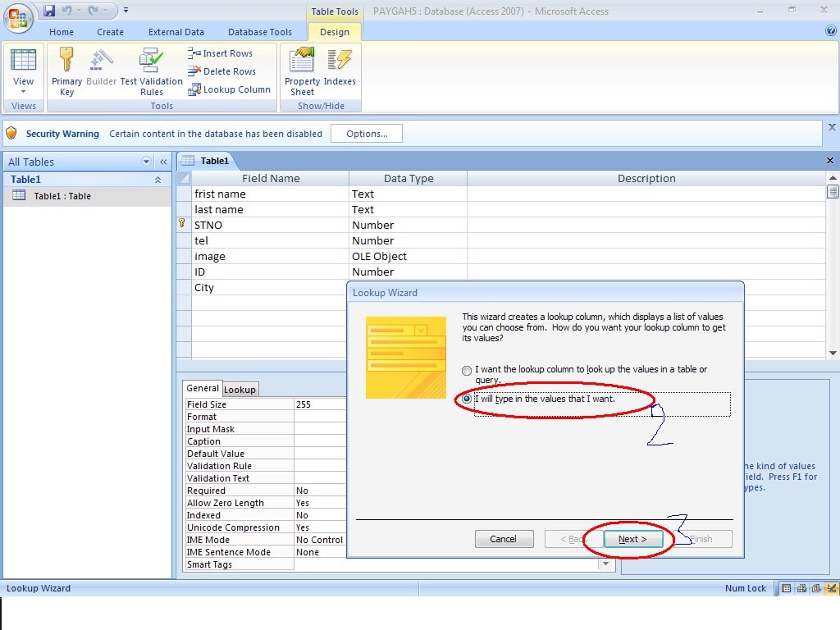Open the External Data ribbon tab
The width and height of the screenshot is (840, 630).
[176, 32]
